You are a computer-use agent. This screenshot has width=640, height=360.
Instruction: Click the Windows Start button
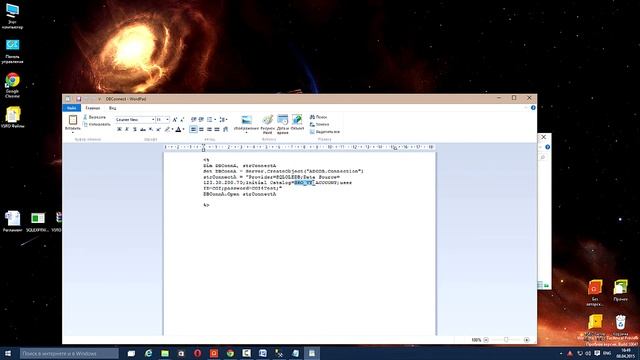pyautogui.click(x=8, y=353)
